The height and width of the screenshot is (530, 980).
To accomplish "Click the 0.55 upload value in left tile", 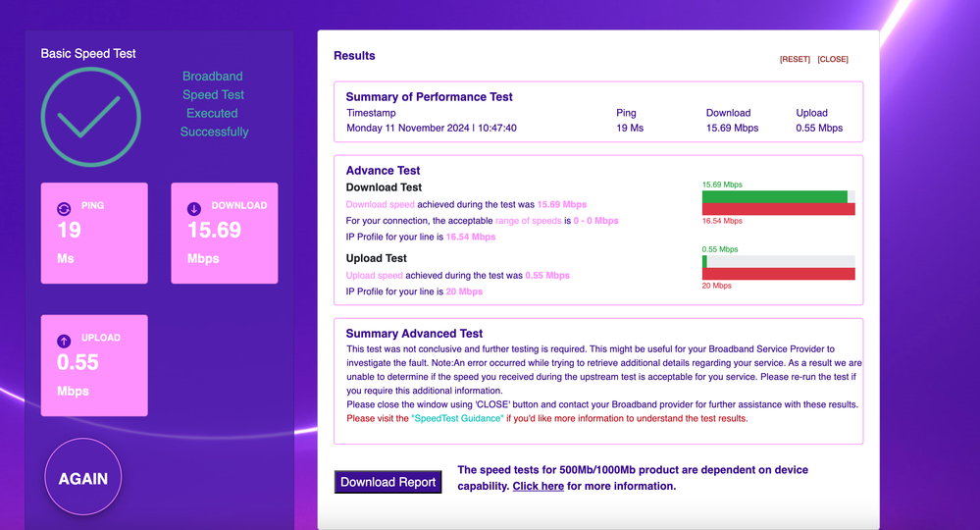I will tap(77, 362).
